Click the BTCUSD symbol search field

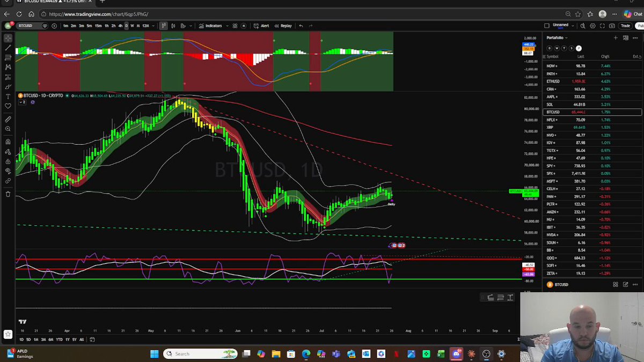(31, 26)
